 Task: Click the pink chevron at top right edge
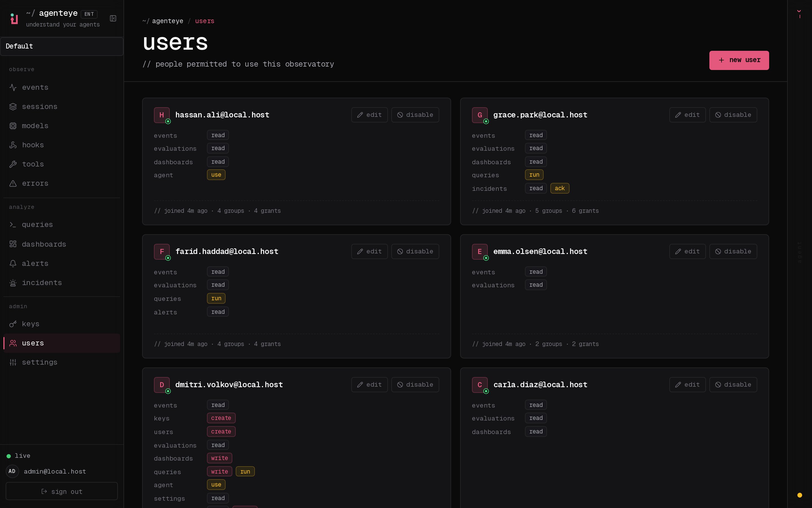[x=799, y=11]
